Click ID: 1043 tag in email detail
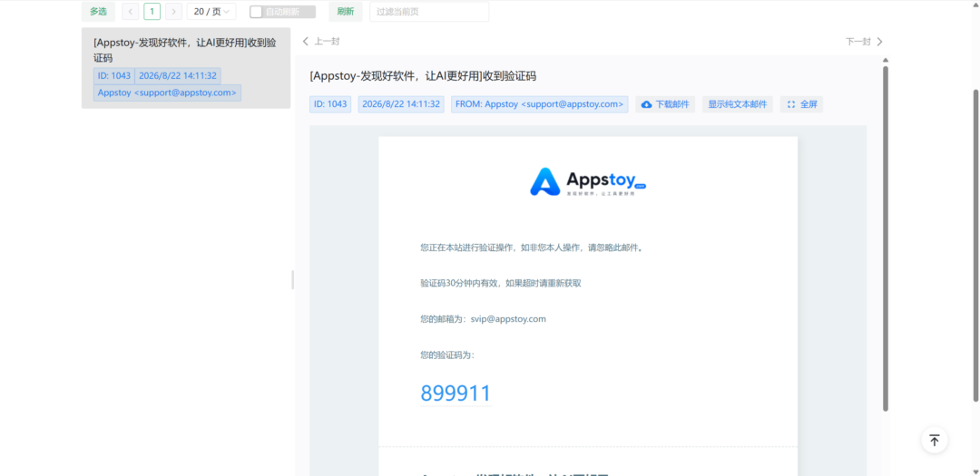The height and width of the screenshot is (476, 980). (x=330, y=104)
